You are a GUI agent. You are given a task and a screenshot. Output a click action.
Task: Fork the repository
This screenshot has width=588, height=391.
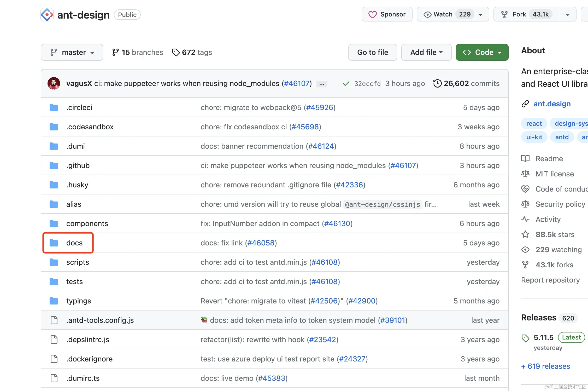click(526, 14)
